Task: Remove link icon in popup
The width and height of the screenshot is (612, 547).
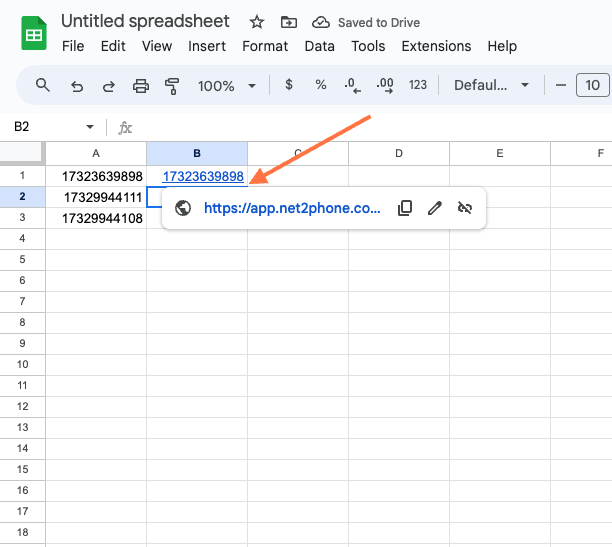Action: pos(464,208)
